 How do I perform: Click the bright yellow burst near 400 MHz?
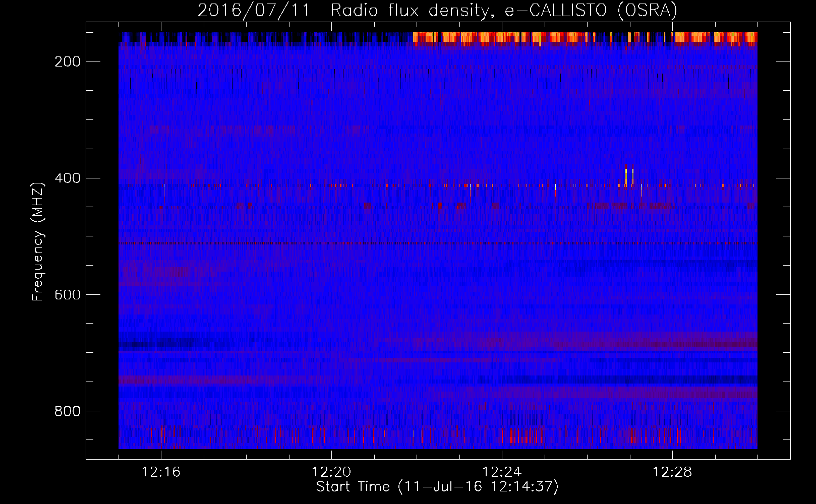626,177
